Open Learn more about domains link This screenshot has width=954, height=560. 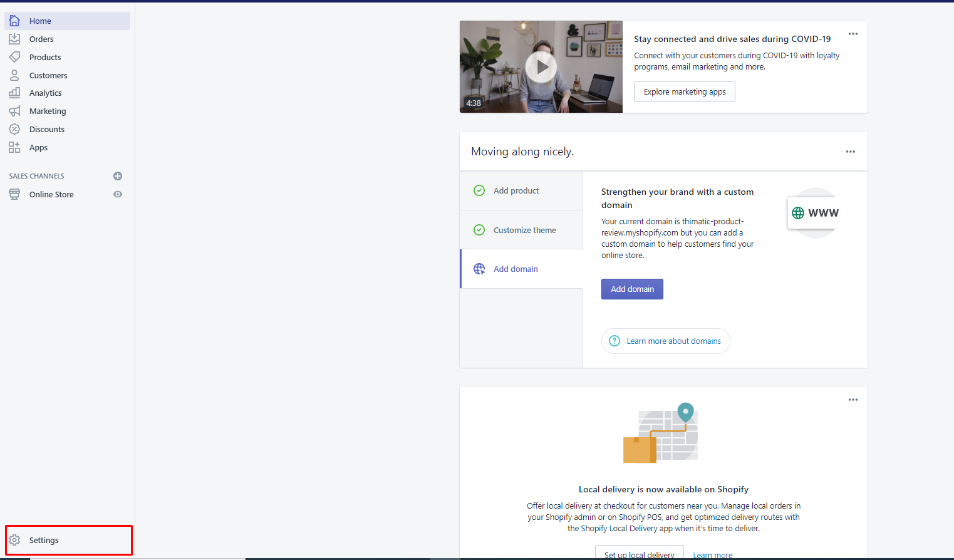pos(666,341)
